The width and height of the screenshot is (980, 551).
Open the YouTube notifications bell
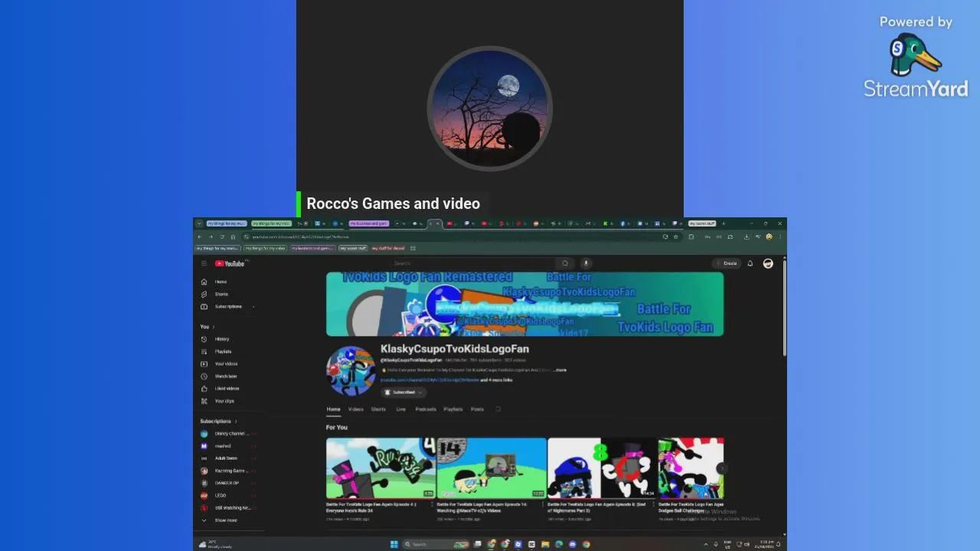(x=750, y=263)
